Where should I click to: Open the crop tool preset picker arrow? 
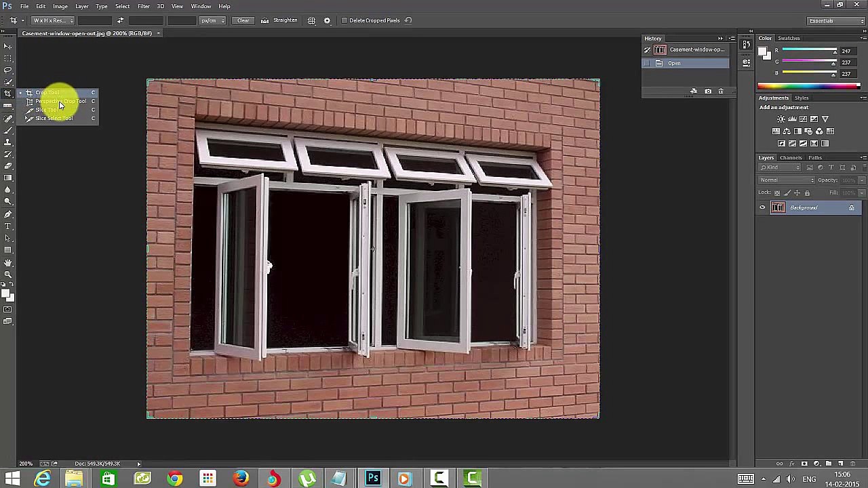pos(22,20)
